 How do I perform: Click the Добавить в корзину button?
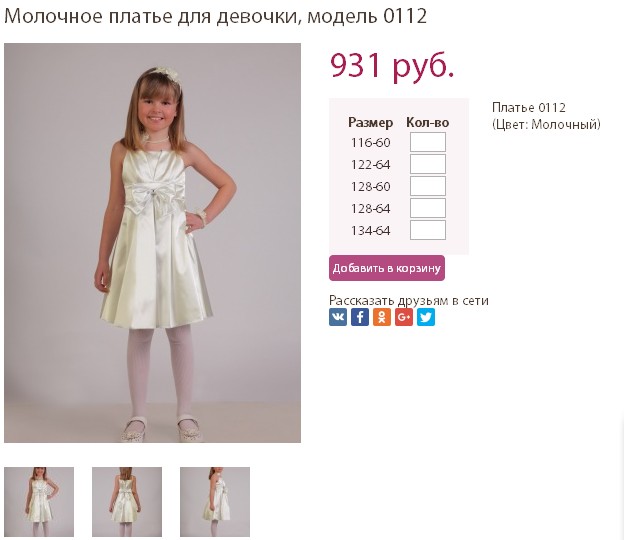click(x=387, y=268)
